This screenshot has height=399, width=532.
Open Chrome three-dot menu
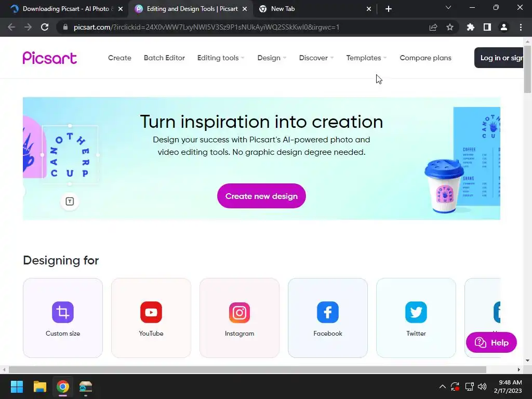(x=521, y=27)
